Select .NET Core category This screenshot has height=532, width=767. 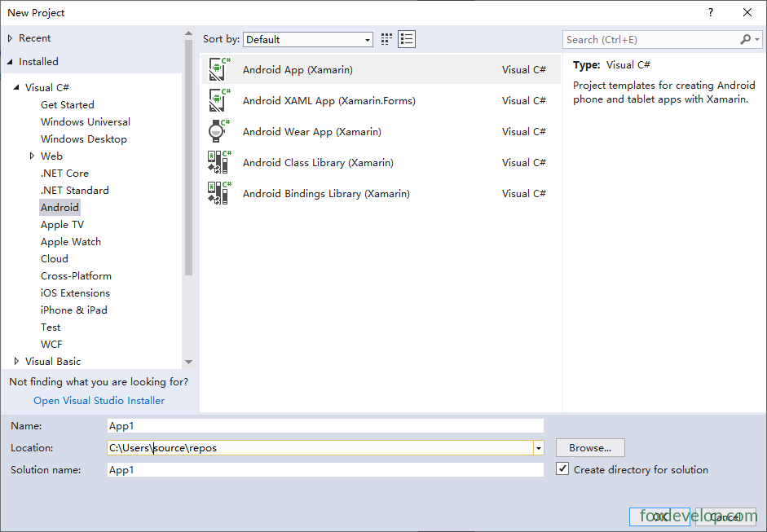coord(64,173)
